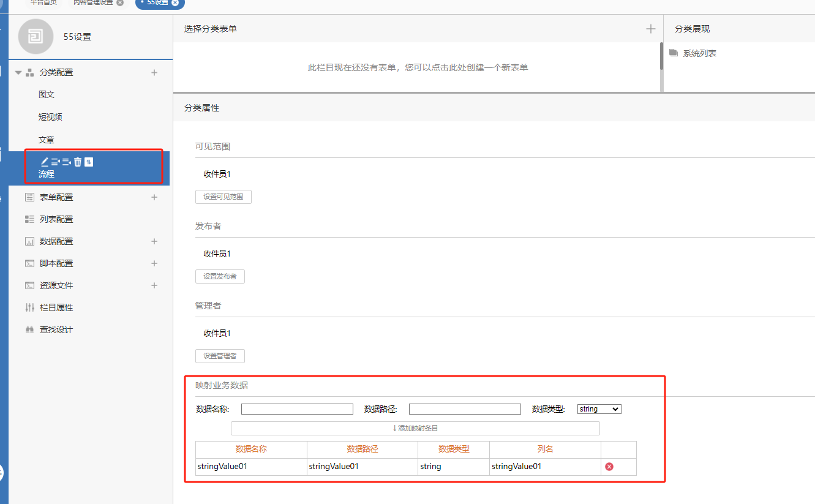Click the plus icon beside 数据配置
The height and width of the screenshot is (504, 815).
pyautogui.click(x=154, y=241)
